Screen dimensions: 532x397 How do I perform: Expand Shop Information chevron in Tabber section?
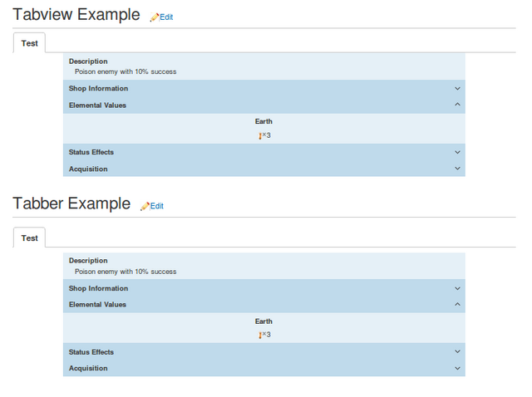pos(457,288)
